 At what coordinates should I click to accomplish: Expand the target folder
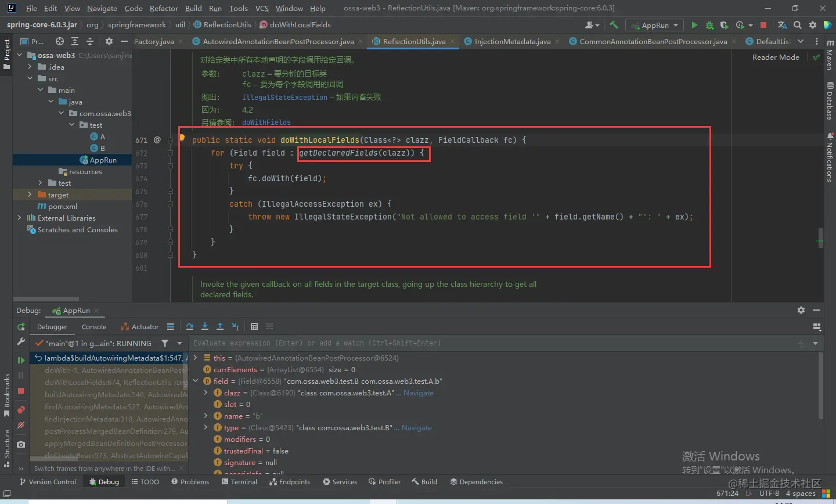30,195
